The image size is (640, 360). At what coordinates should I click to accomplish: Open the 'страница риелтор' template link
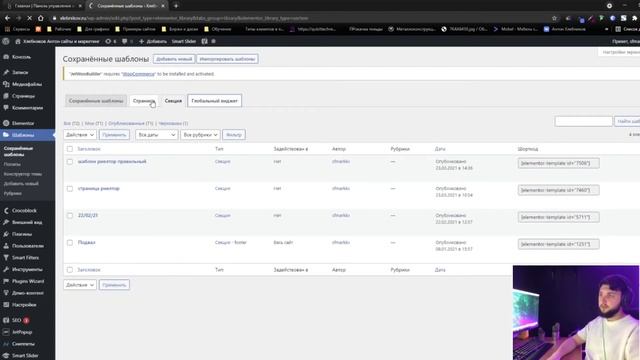pos(99,189)
